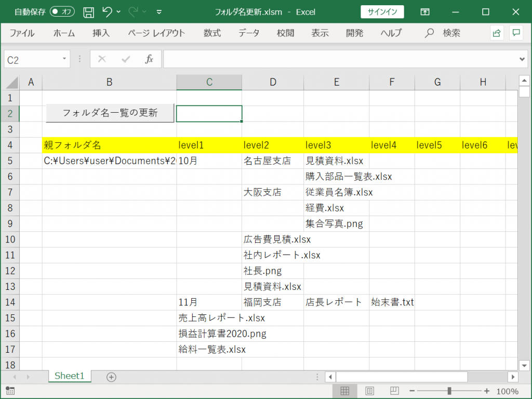Viewport: 532px width, 399px height.
Task: Select the ページ レイアウト tab
Action: (x=156, y=33)
